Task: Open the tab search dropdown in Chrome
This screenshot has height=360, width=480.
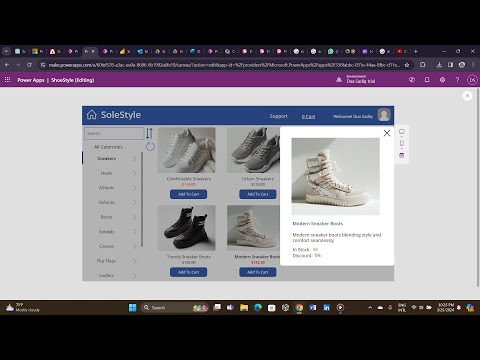Action: 6,51
